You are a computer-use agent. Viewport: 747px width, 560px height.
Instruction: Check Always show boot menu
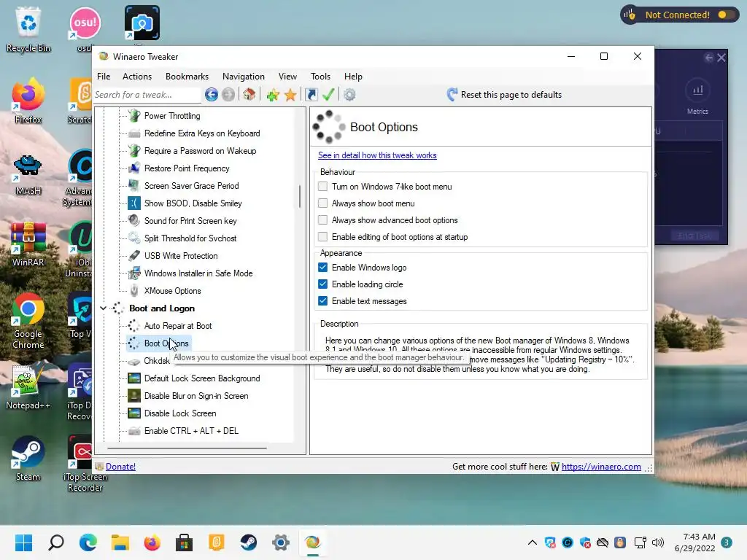pos(323,203)
